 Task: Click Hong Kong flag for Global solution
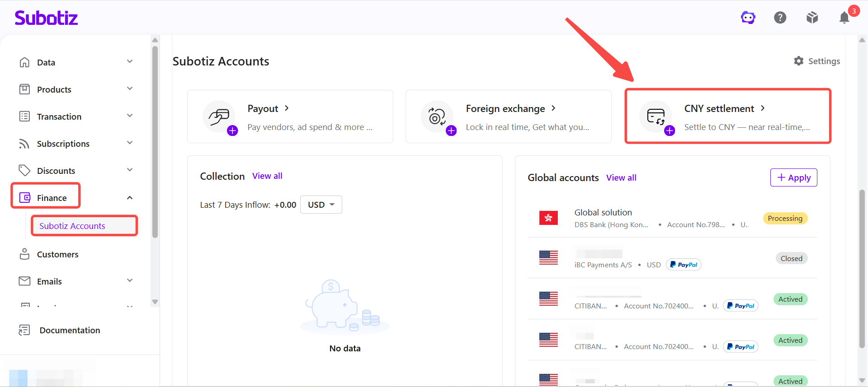click(548, 218)
